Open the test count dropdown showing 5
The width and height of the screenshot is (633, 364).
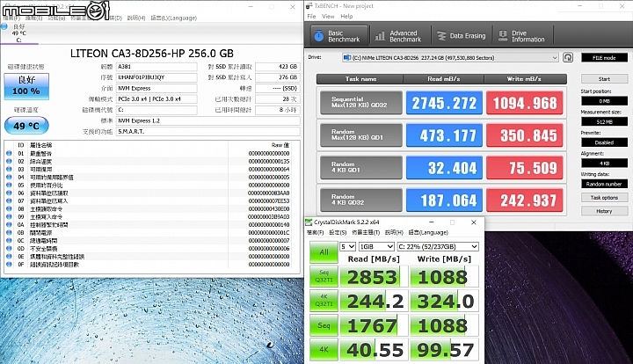point(347,246)
